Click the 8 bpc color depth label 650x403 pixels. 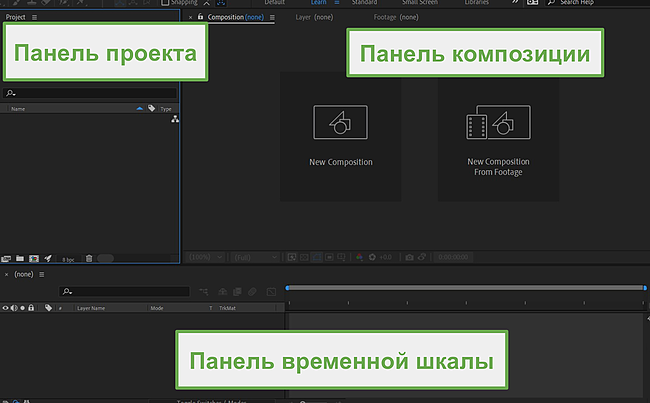pos(68,260)
